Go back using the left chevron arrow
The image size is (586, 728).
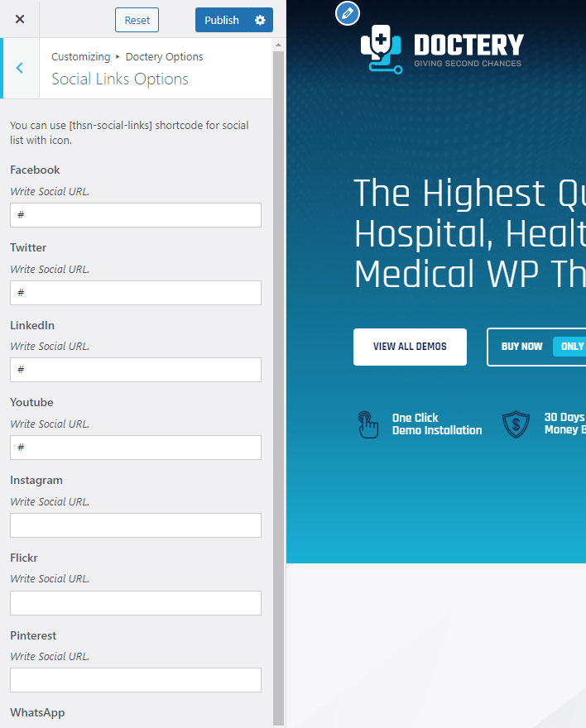20,68
